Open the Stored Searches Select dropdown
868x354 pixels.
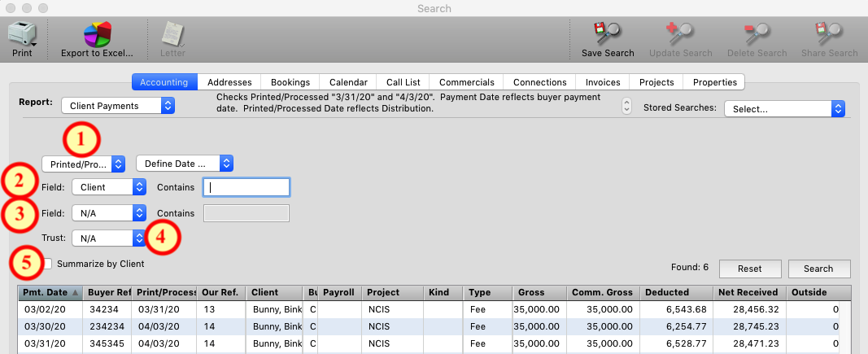click(x=784, y=109)
